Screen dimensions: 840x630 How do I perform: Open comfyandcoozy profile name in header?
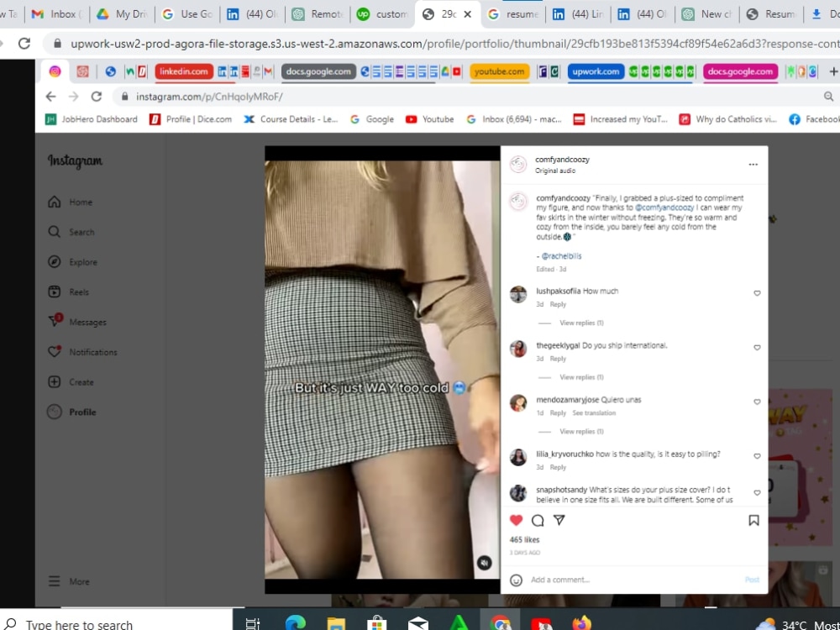pyautogui.click(x=562, y=160)
